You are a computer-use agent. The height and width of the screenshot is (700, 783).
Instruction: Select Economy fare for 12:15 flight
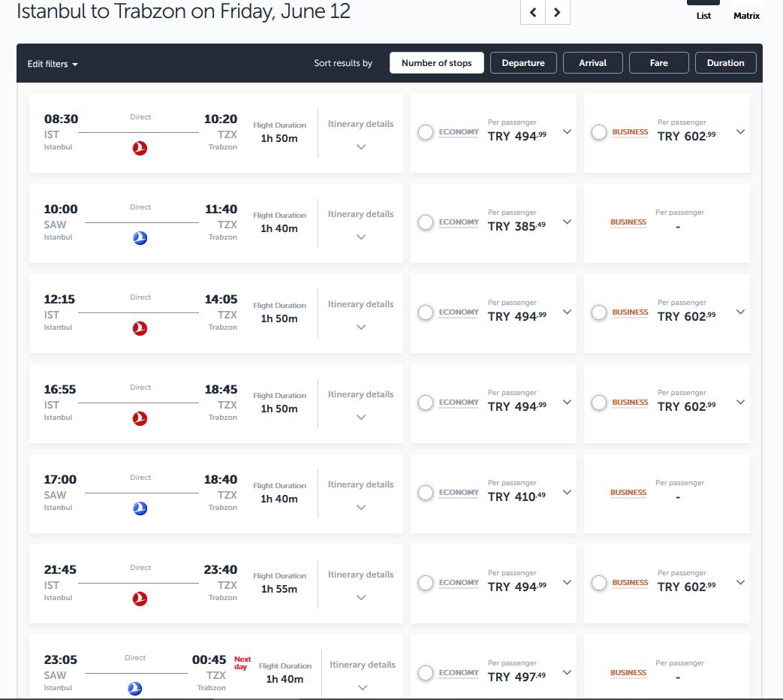(x=426, y=312)
